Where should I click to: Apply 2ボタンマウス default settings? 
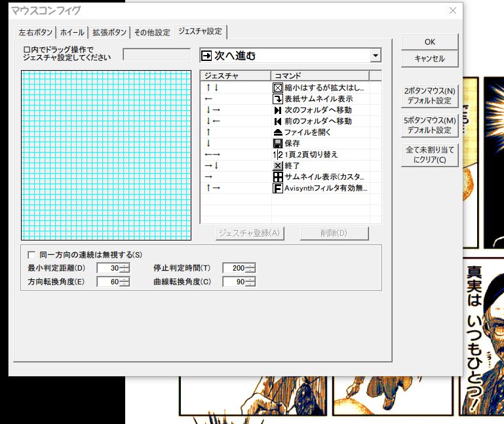pyautogui.click(x=429, y=96)
